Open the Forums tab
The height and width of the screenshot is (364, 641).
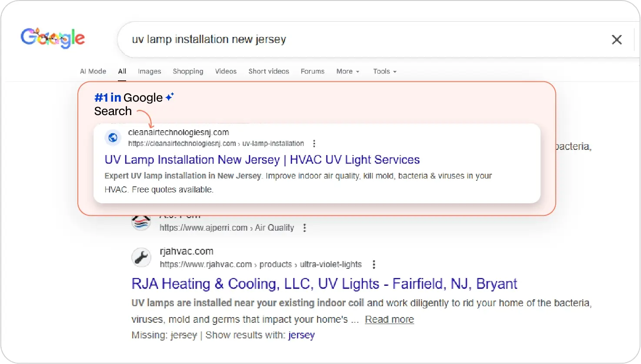point(312,71)
